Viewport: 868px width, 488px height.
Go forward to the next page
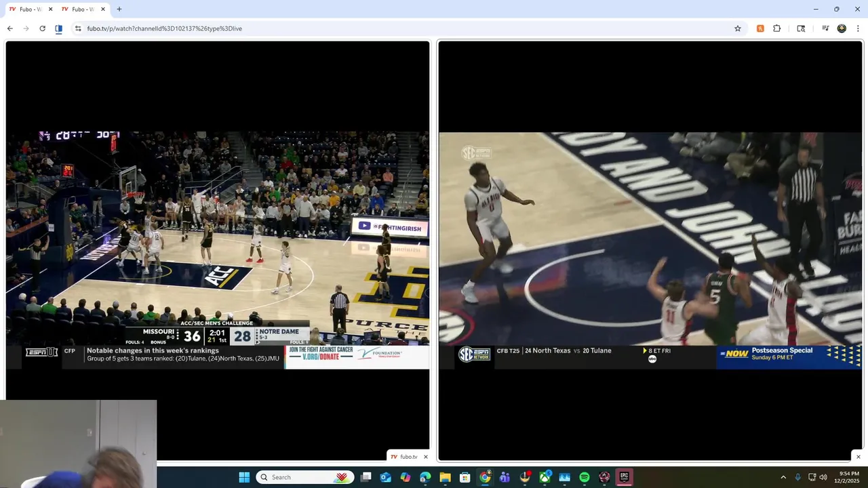tap(26, 28)
